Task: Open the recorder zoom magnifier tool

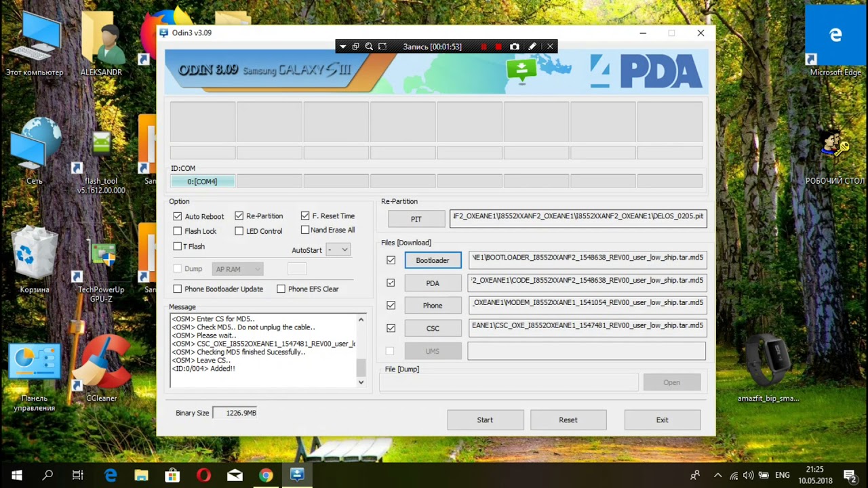Action: [369, 47]
